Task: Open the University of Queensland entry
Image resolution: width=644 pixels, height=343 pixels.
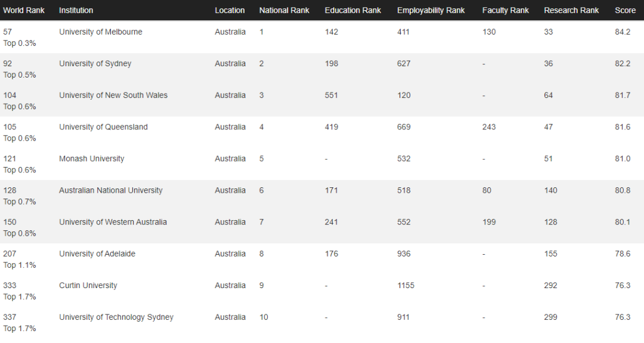Action: pyautogui.click(x=103, y=127)
